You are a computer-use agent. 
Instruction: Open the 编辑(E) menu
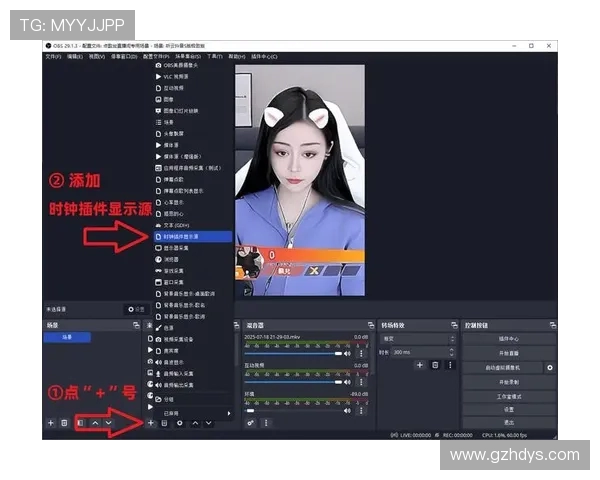point(75,57)
